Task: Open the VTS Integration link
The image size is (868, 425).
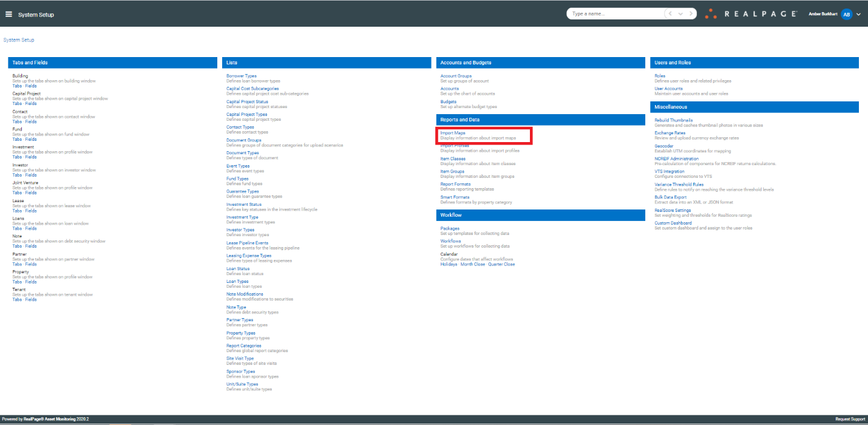Action: point(669,171)
